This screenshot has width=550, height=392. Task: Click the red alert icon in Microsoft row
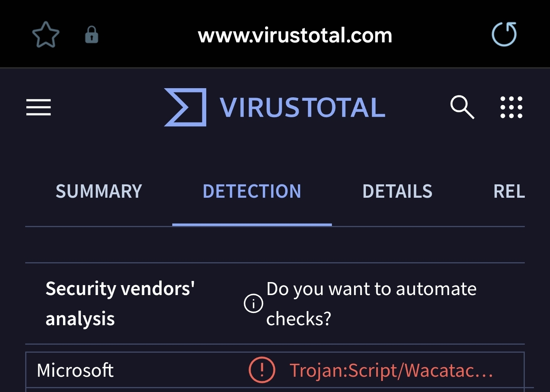pyautogui.click(x=262, y=370)
